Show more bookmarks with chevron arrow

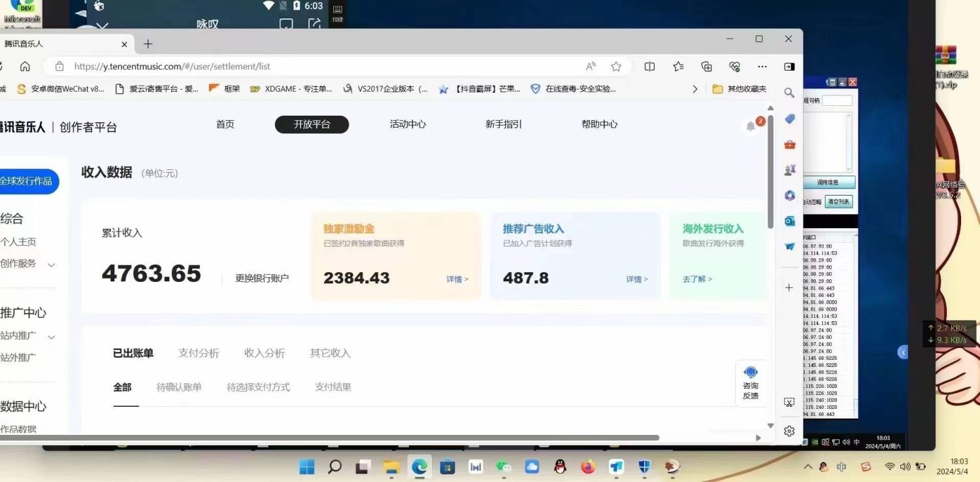coord(694,89)
